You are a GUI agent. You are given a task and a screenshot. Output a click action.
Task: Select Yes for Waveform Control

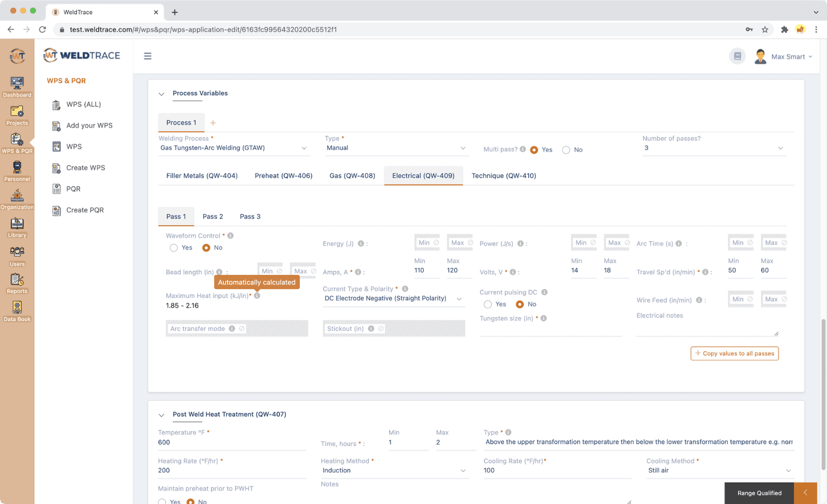point(174,248)
